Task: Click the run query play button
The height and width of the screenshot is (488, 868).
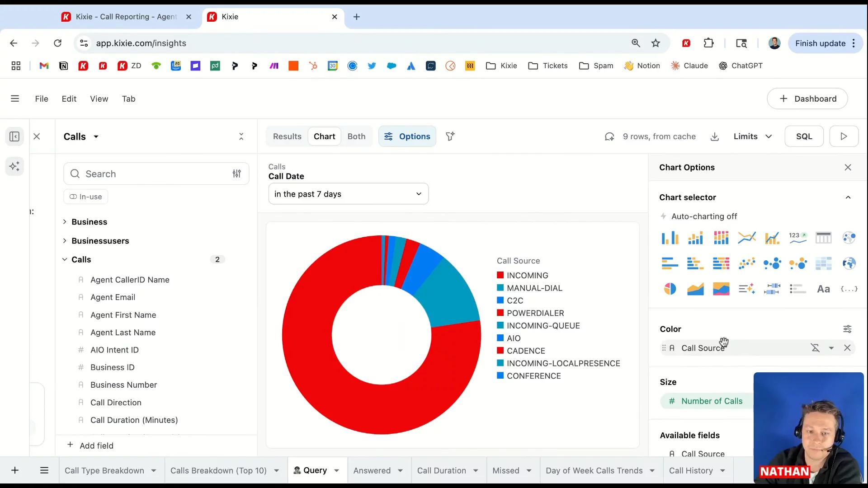Action: tap(844, 136)
